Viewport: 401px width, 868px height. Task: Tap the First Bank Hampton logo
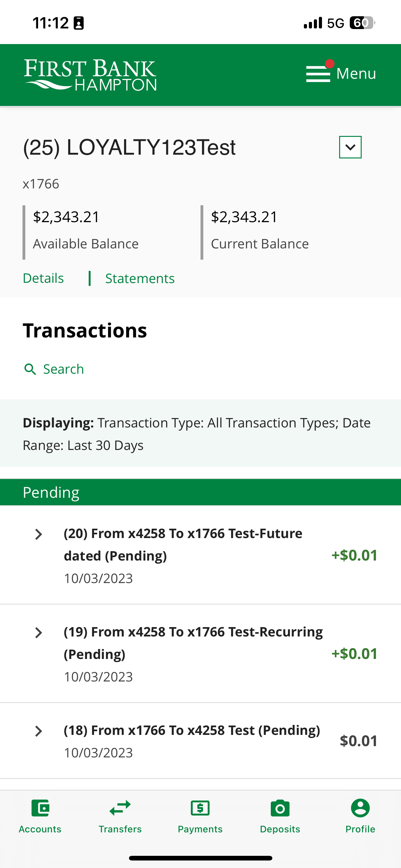pyautogui.click(x=90, y=75)
